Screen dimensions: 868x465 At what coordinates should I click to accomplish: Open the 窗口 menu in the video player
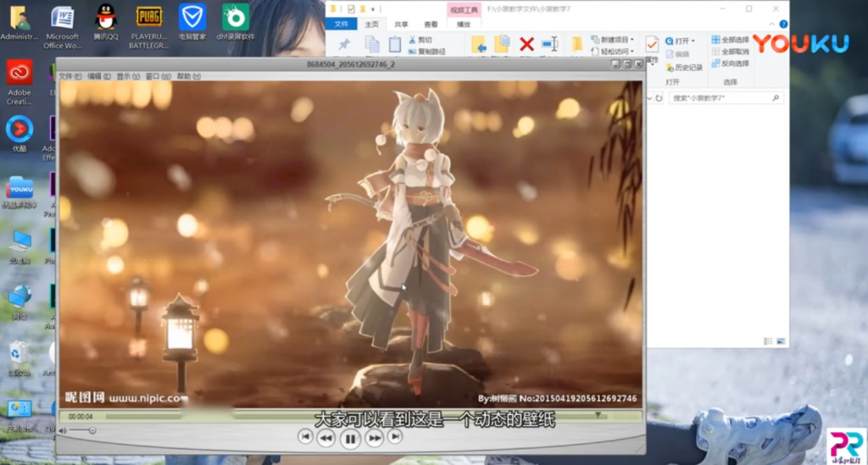pyautogui.click(x=158, y=76)
